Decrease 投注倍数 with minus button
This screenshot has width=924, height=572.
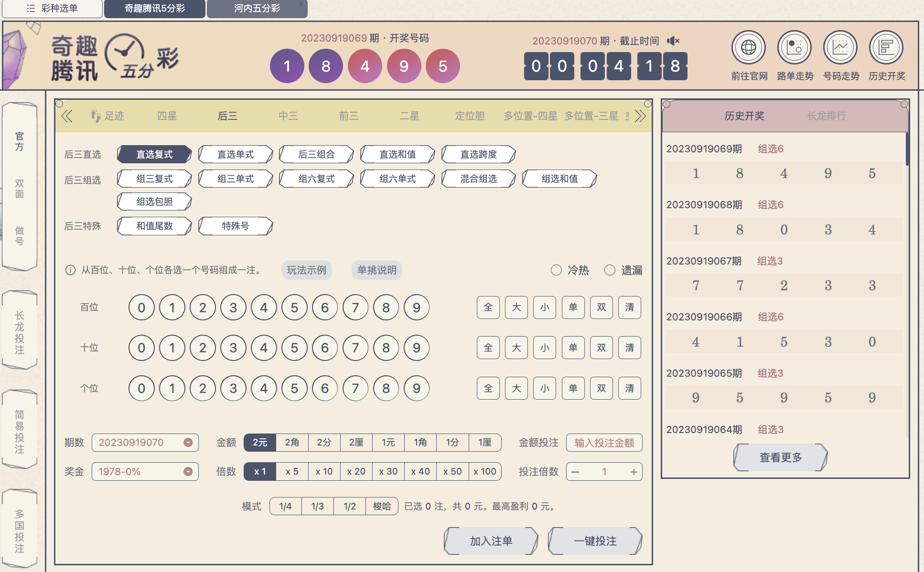(575, 472)
